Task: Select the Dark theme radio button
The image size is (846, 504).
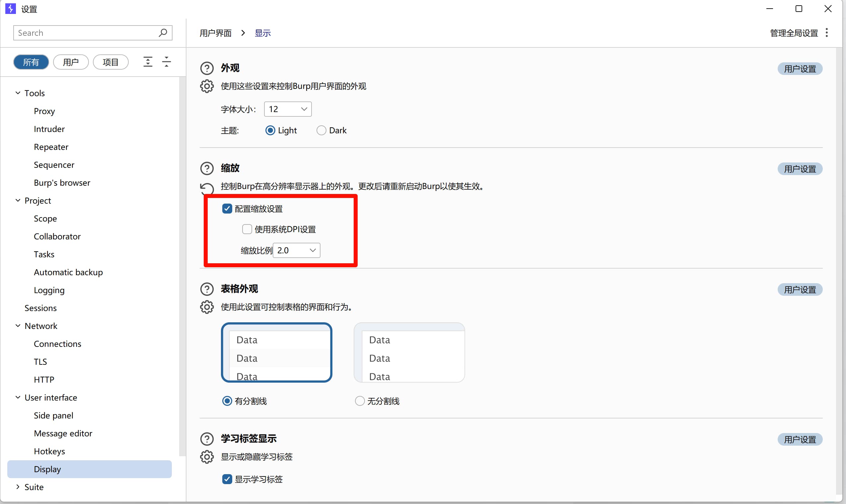Action: 321,130
